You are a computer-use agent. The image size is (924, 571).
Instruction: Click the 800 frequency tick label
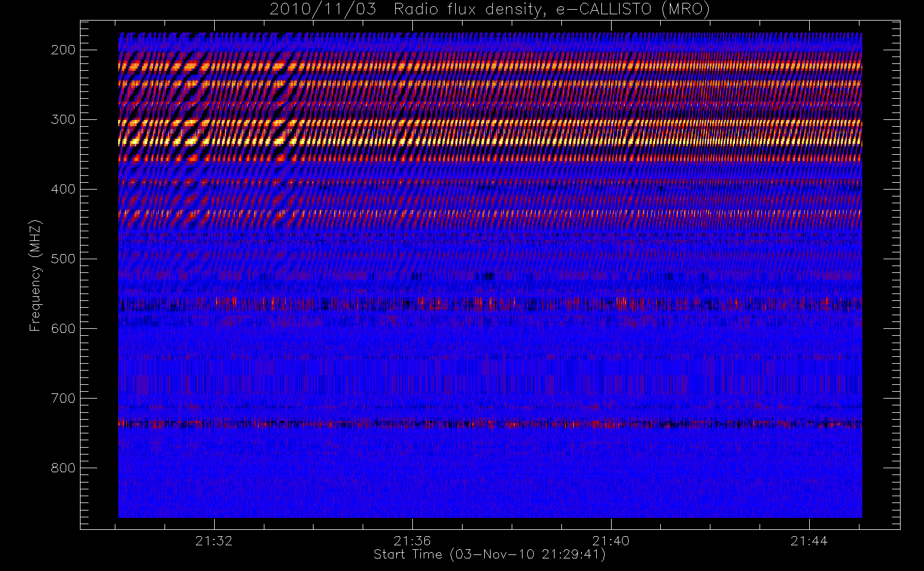63,468
